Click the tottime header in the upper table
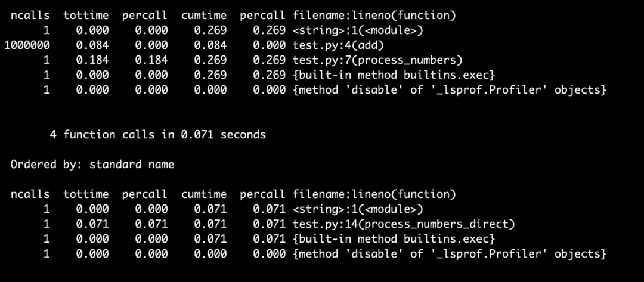The height and width of the screenshot is (282, 644). coord(86,15)
